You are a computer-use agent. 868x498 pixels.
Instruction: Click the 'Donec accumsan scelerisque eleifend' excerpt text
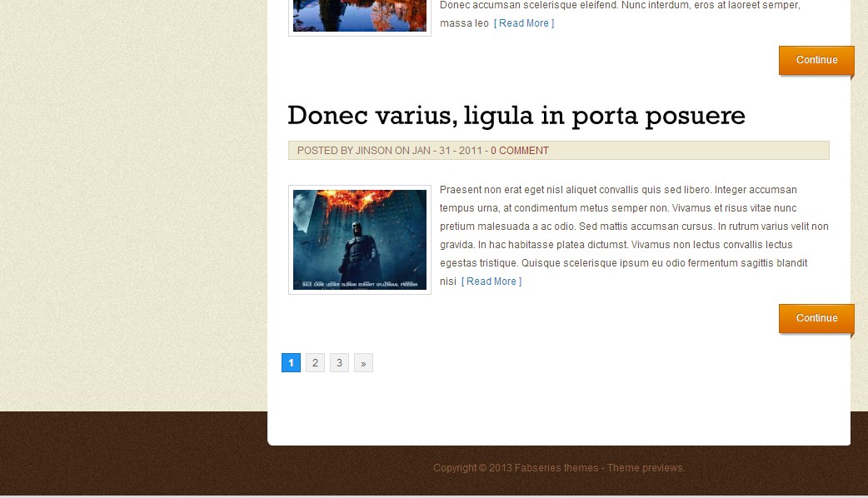click(x=619, y=6)
